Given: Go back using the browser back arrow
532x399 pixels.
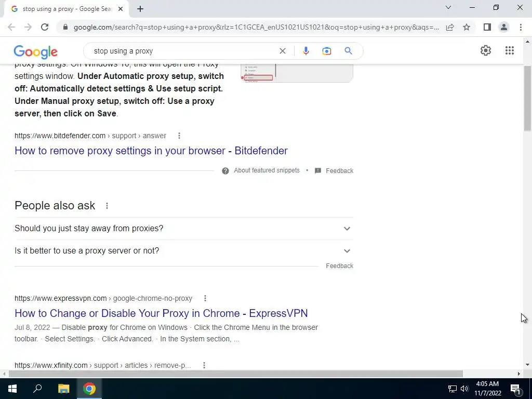Looking at the screenshot, I should click(x=11, y=27).
